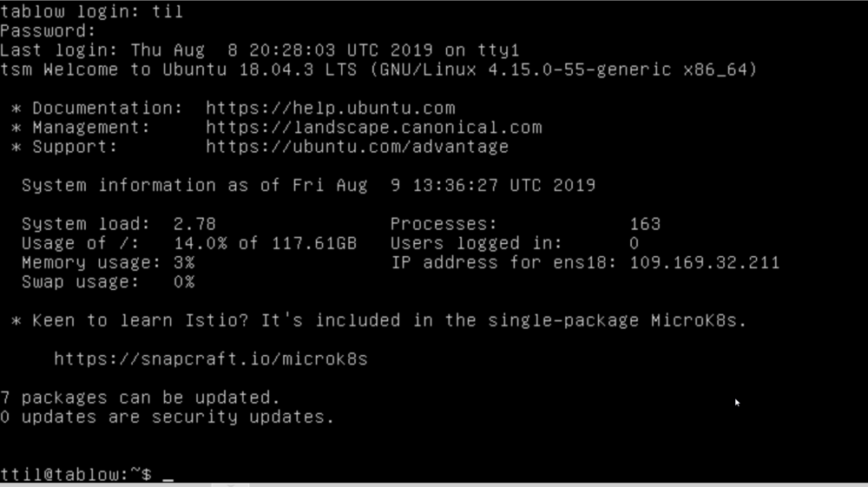
Task: Click the "tablow login: til" line
Action: coord(91,11)
